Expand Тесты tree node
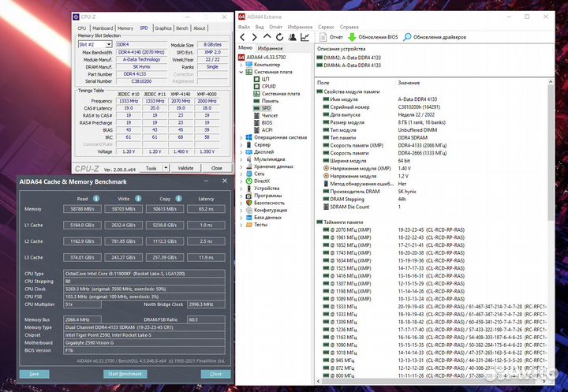The height and width of the screenshot is (392, 568). pyautogui.click(x=241, y=225)
